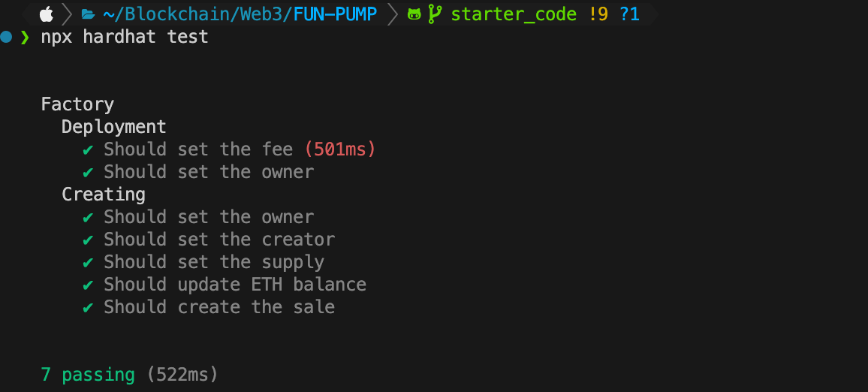
Task: Click the "?1" untracked files indicator
Action: pos(629,14)
